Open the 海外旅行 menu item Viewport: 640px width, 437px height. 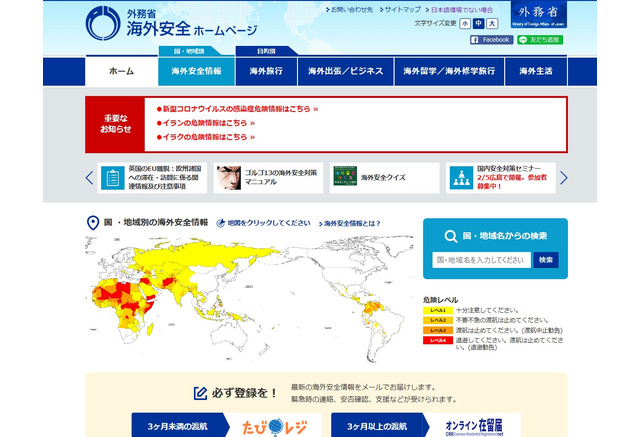[266, 72]
